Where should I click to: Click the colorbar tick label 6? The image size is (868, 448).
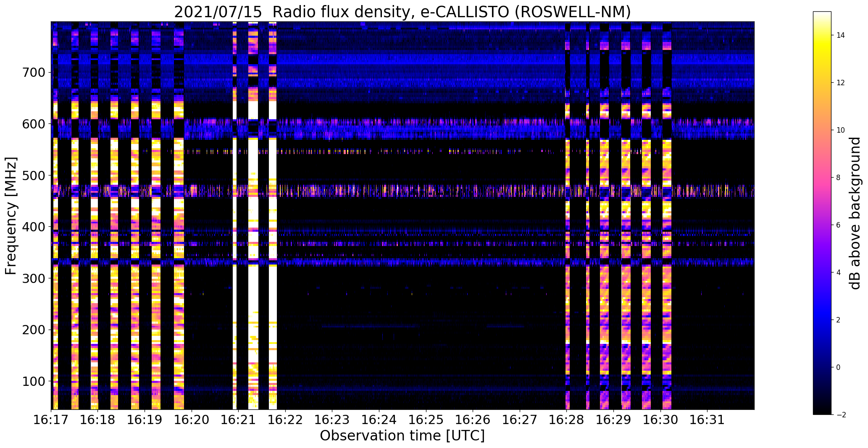point(839,225)
